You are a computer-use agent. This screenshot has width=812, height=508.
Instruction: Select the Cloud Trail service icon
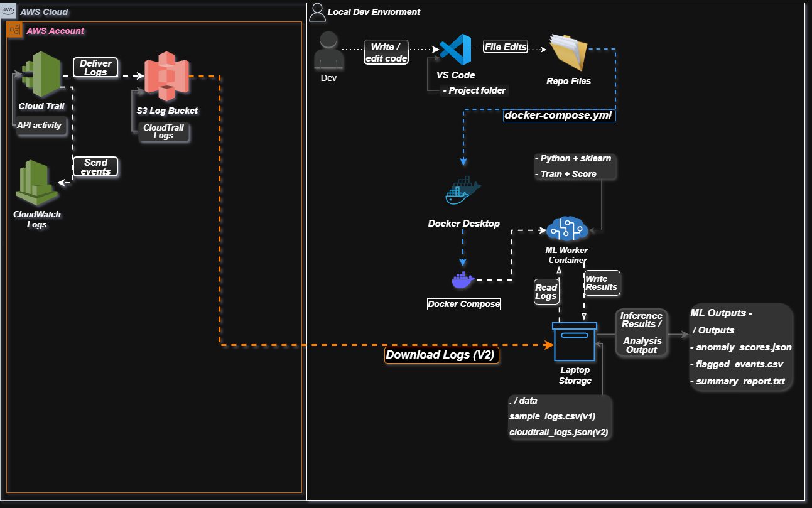41,75
